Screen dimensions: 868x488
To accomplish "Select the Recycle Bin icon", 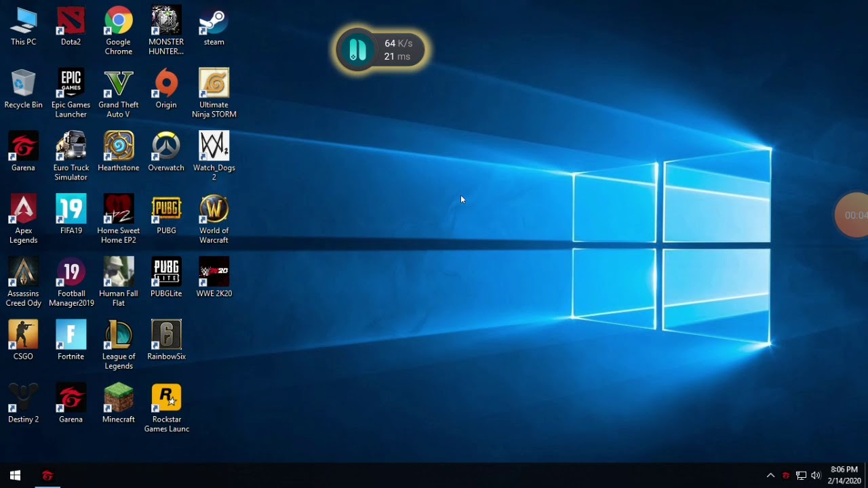I will pos(23,89).
